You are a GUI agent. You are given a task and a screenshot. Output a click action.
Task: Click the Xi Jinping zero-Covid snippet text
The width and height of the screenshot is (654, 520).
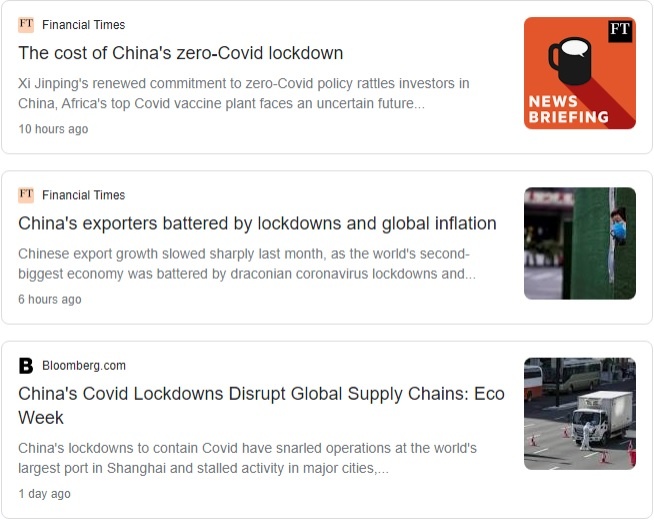244,93
